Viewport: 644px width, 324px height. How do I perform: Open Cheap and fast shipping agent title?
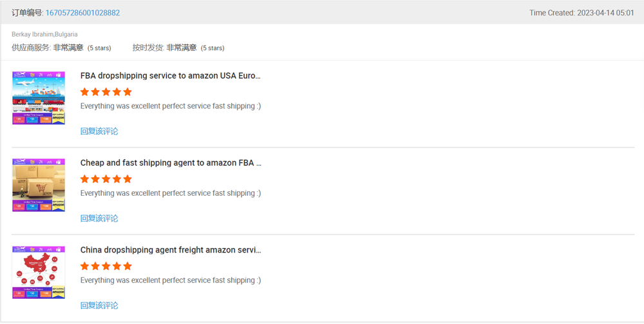(x=171, y=163)
